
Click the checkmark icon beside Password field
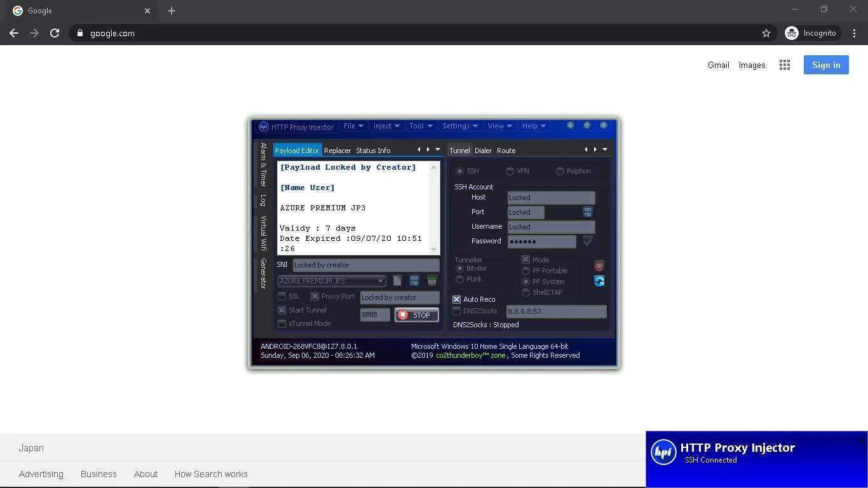[588, 241]
